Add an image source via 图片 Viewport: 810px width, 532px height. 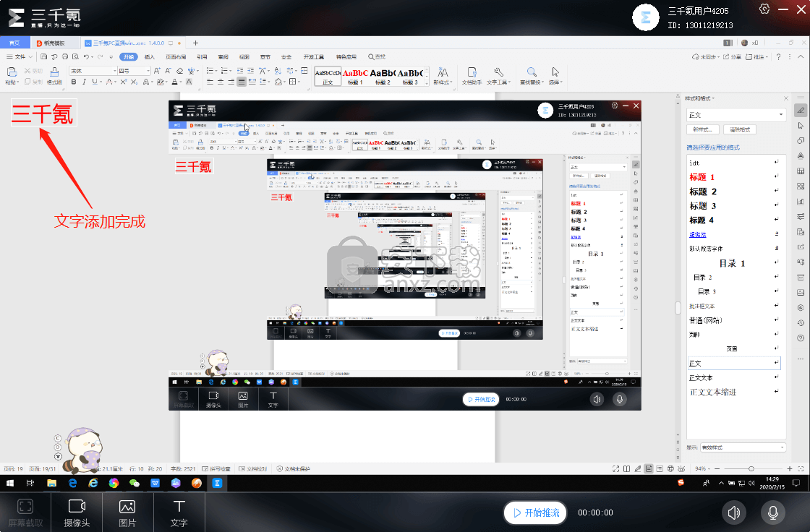[x=127, y=512]
